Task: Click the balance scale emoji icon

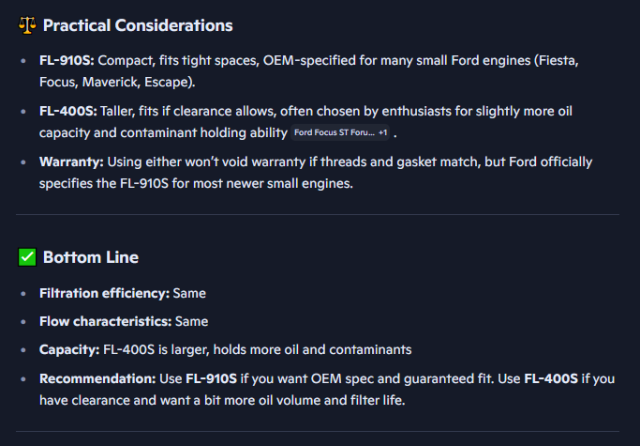Action: pos(27,26)
